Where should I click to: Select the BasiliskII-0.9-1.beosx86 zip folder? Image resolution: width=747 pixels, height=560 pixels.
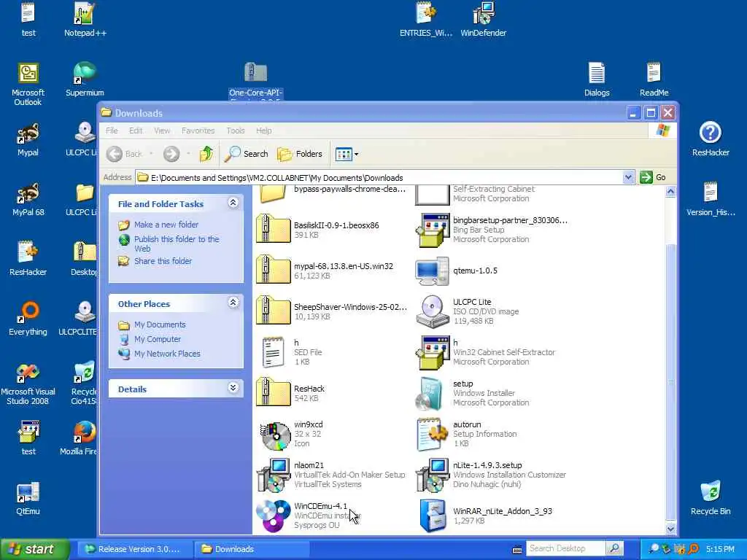318,230
